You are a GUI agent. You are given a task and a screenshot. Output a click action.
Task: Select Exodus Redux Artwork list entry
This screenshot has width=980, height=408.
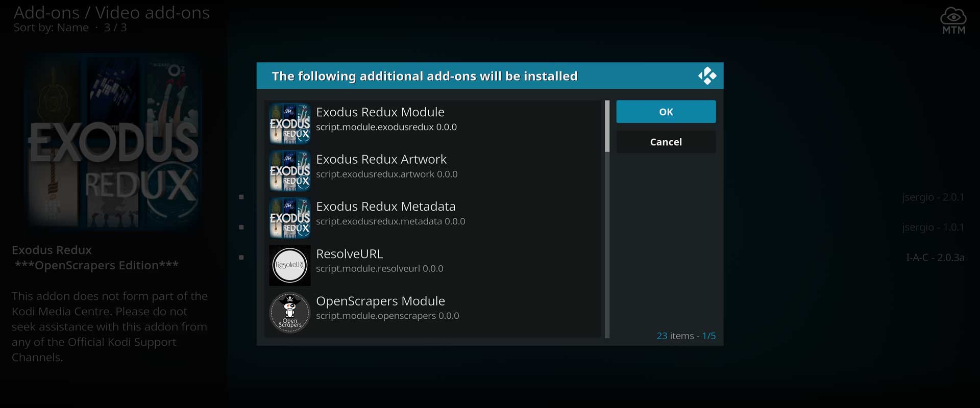(x=434, y=171)
